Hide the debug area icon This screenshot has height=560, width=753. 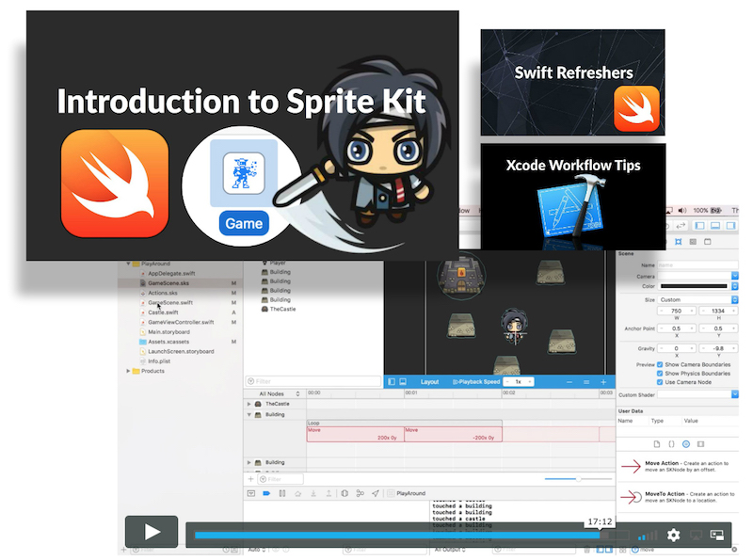point(251,493)
